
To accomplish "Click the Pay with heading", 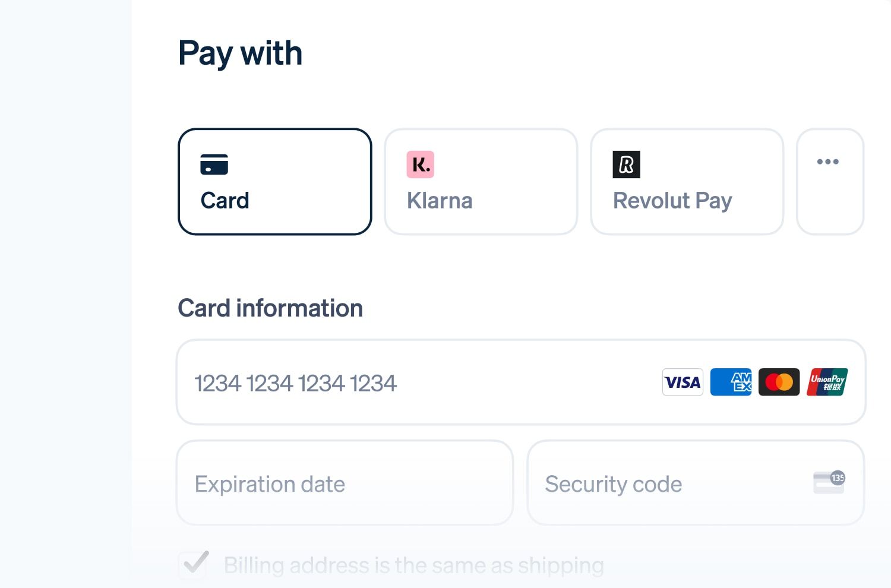I will tap(240, 53).
